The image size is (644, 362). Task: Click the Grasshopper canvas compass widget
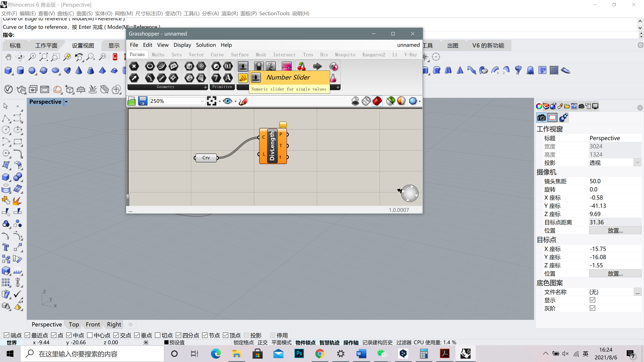409,193
